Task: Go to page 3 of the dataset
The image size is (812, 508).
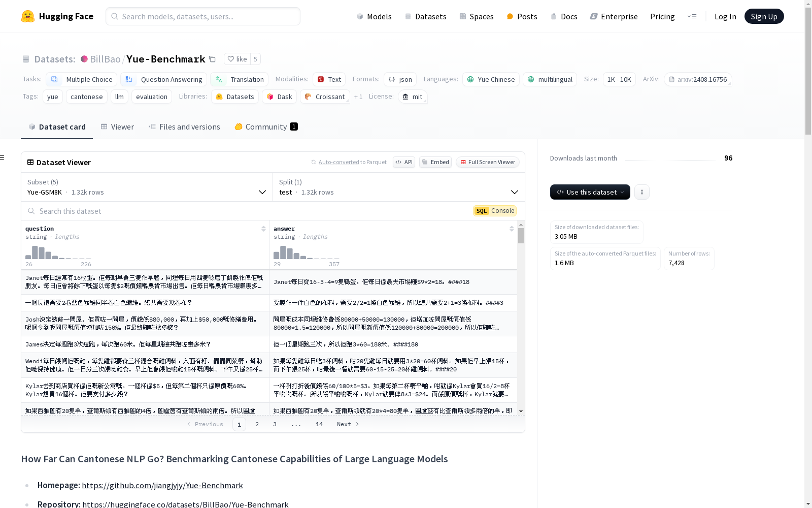Action: pos(275,424)
